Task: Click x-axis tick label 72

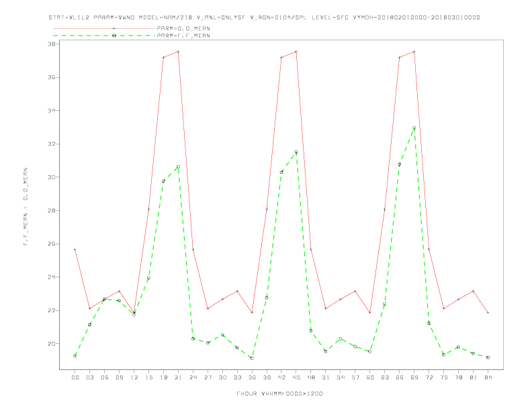Action: click(429, 377)
